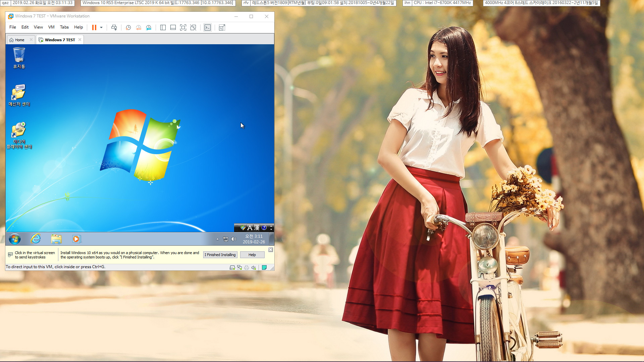
Task: Click the Help button in the install bar
Action: (x=252, y=255)
